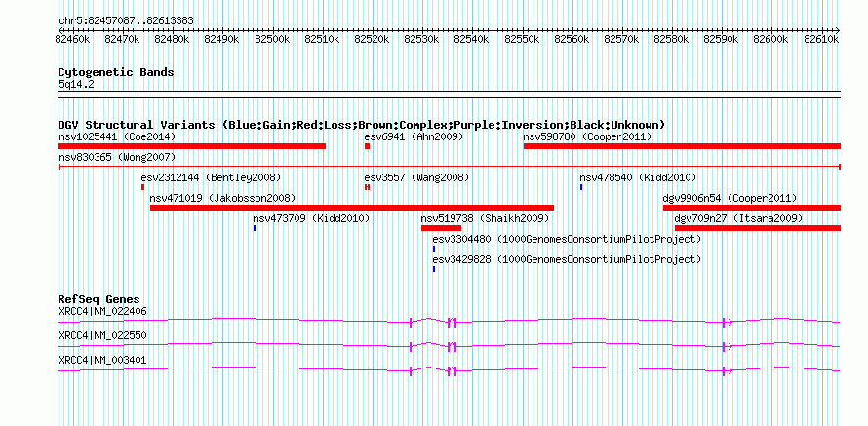Click the RefSeq Genes track title

99,300
